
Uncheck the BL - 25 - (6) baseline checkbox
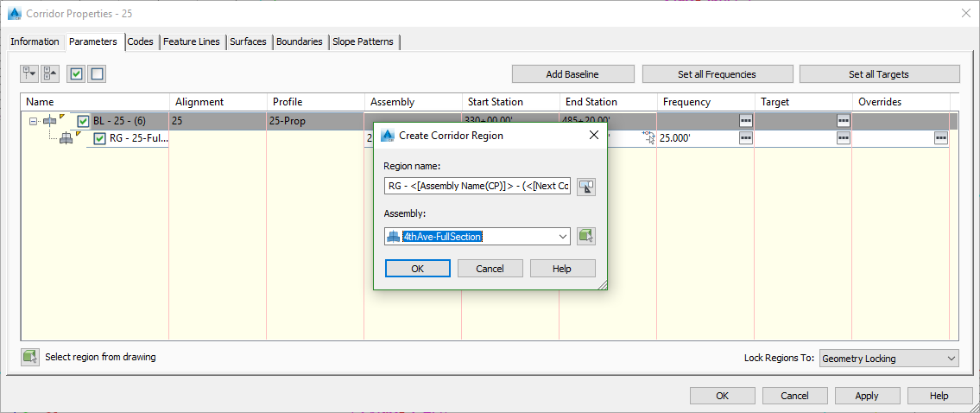click(84, 122)
